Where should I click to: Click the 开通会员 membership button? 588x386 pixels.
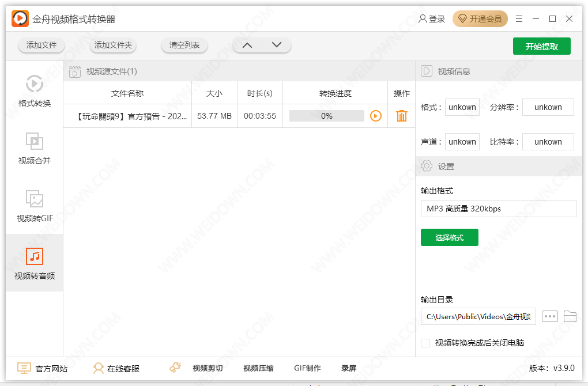pos(480,19)
